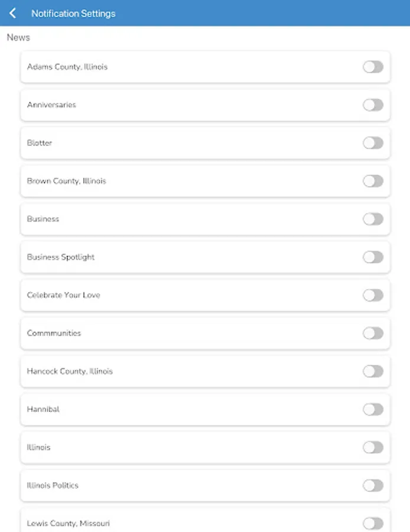Tap the Celebrate Your Love label
The image size is (410, 532).
(63, 295)
